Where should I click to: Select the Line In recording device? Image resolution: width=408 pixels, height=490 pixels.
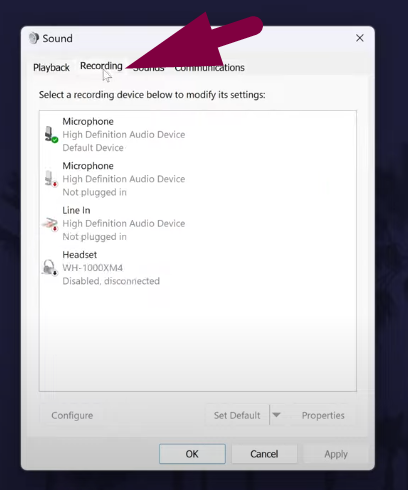click(x=198, y=223)
